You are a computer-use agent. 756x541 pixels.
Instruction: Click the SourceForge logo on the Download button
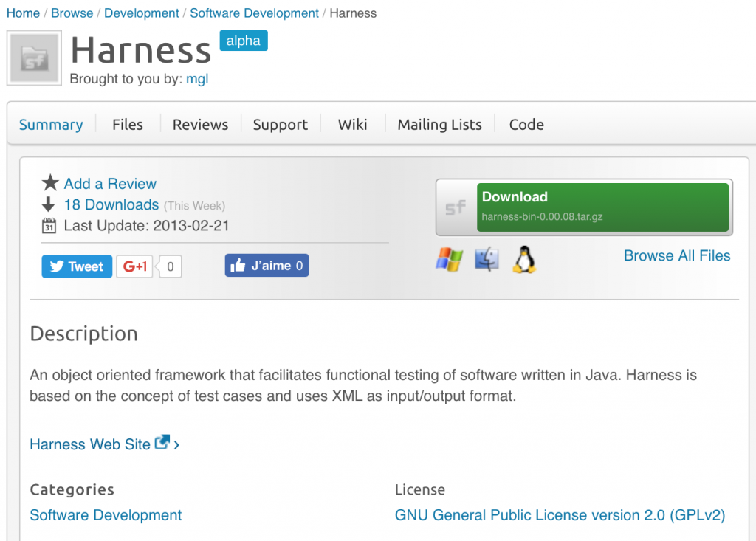pos(456,207)
